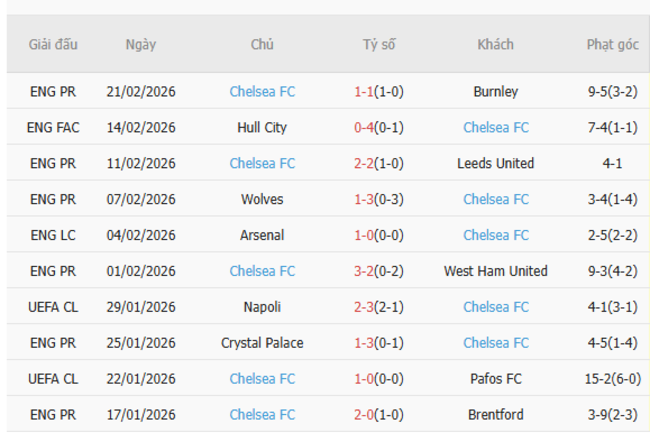Image resolution: width=650 pixels, height=442 pixels.
Task: Select Chelsea FC link in Leeds United row
Action: tap(262, 163)
